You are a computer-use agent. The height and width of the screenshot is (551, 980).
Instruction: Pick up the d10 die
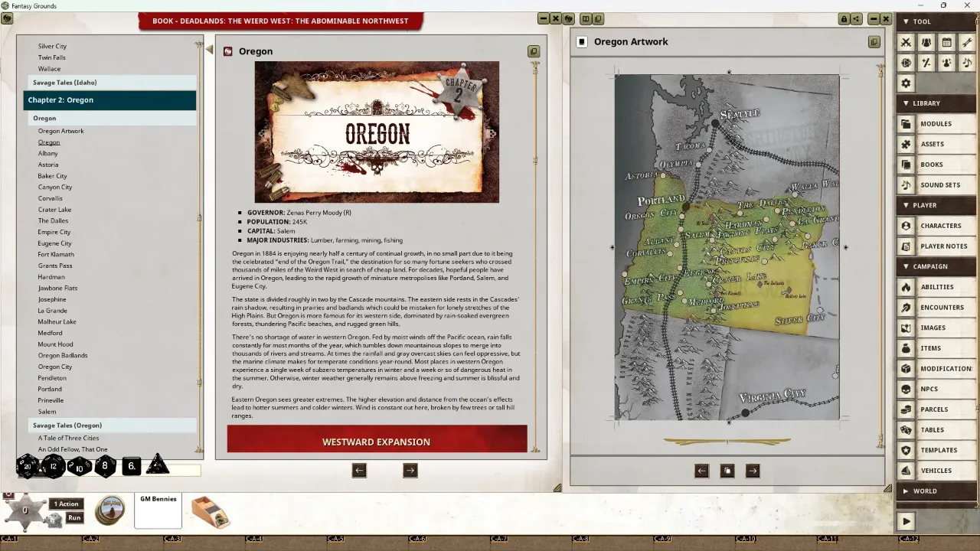pos(79,466)
